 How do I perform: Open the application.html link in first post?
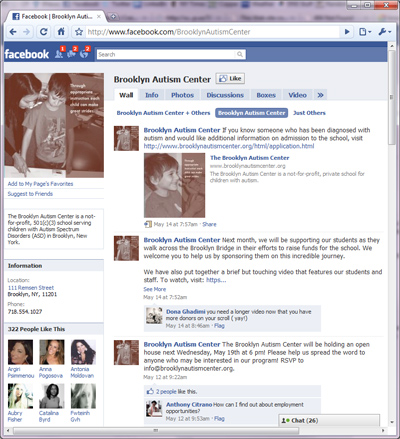[229, 146]
